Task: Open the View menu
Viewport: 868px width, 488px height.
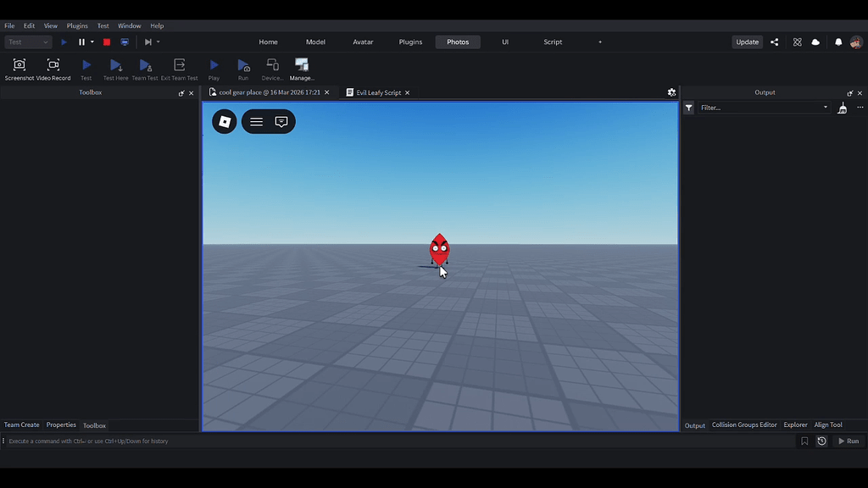Action: coord(50,26)
